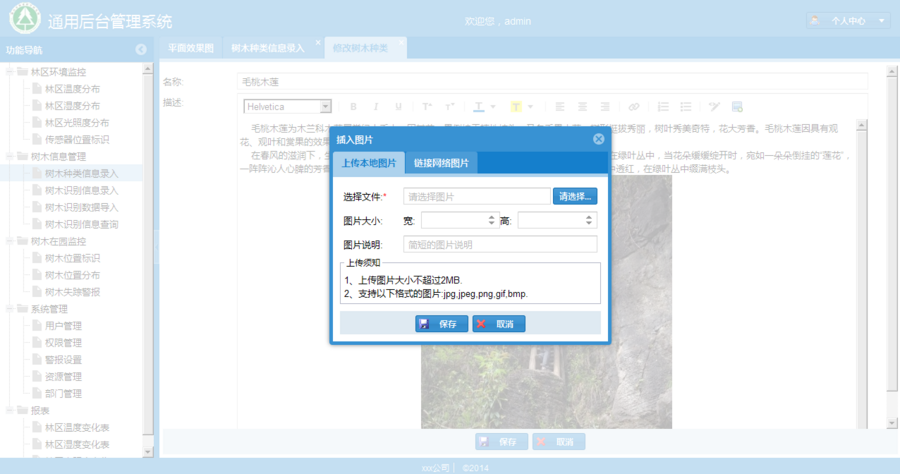The image size is (900, 474).
Task: Switch to 链接网络图片 tab
Action: tap(441, 163)
